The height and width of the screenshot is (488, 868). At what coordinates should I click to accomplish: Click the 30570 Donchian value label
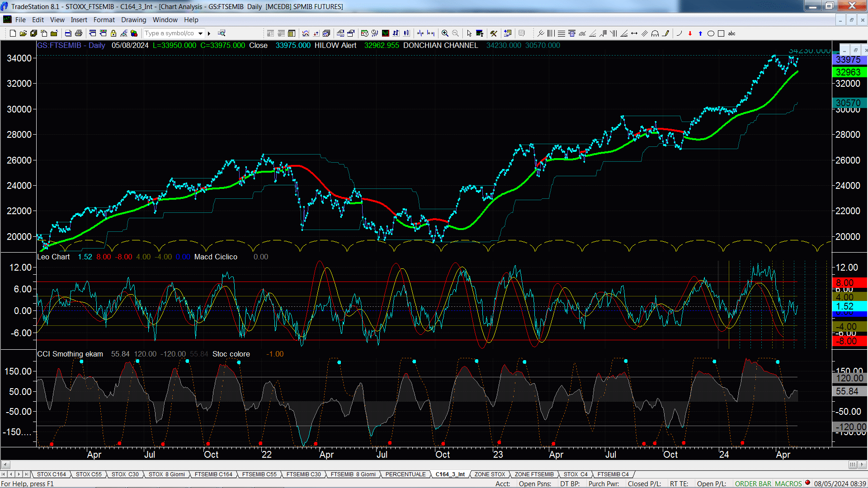849,103
